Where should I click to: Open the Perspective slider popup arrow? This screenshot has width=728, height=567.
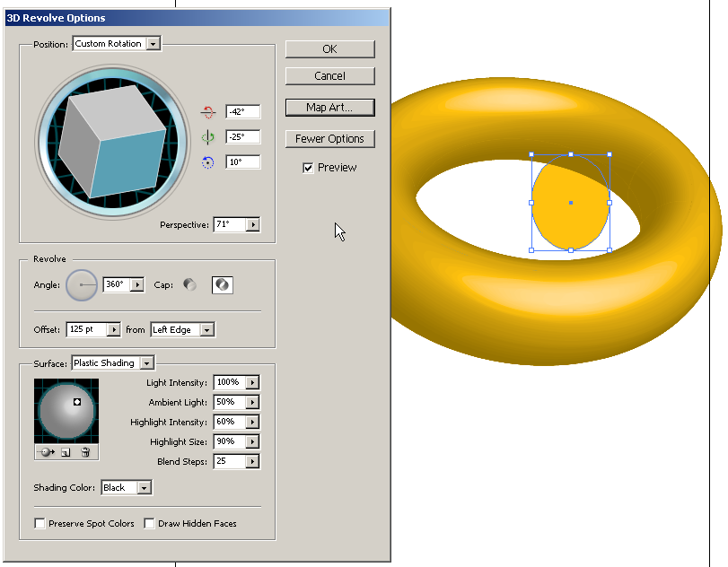coord(253,224)
